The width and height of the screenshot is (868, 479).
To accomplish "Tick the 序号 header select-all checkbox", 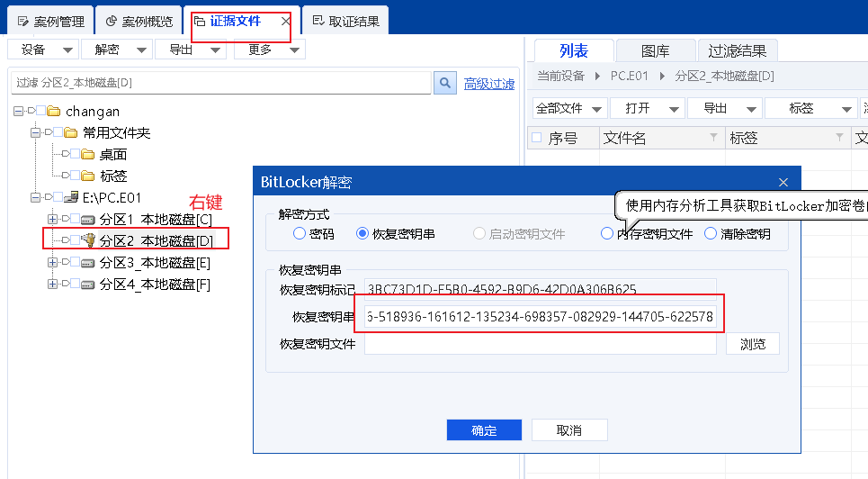I will (536, 137).
